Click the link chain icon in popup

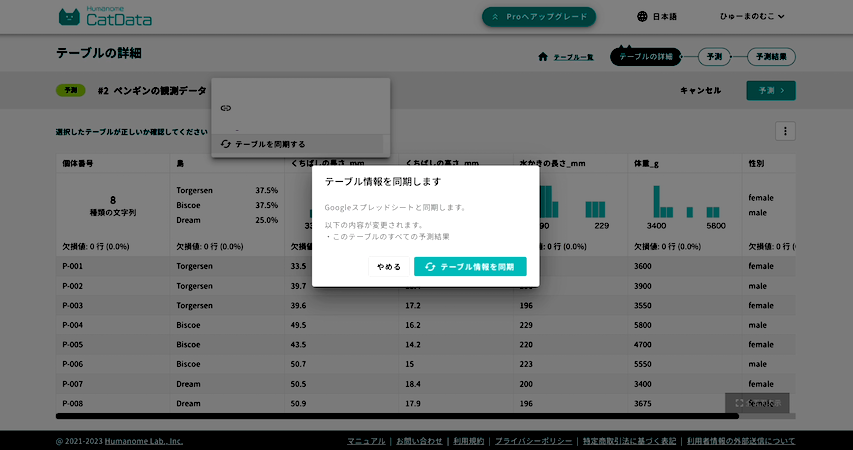tap(226, 108)
